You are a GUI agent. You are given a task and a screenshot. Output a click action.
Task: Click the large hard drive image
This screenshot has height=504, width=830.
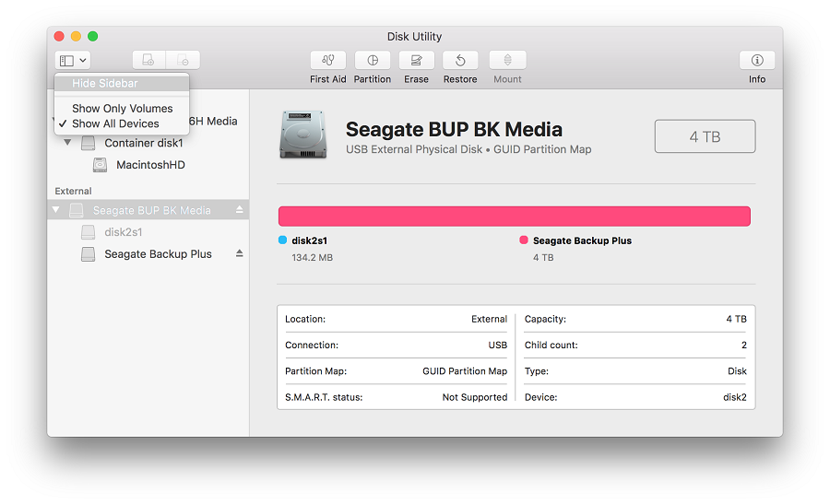(x=303, y=135)
